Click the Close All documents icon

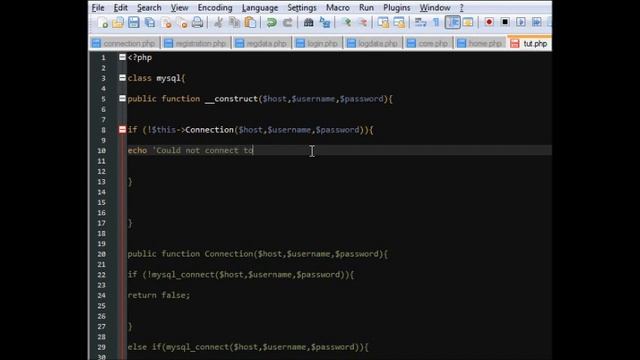click(182, 22)
